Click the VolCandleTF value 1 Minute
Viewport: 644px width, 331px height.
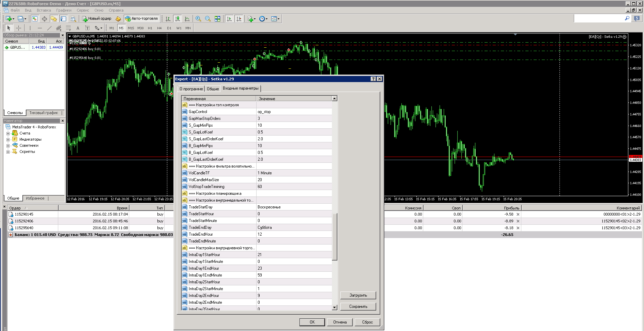[x=294, y=173]
